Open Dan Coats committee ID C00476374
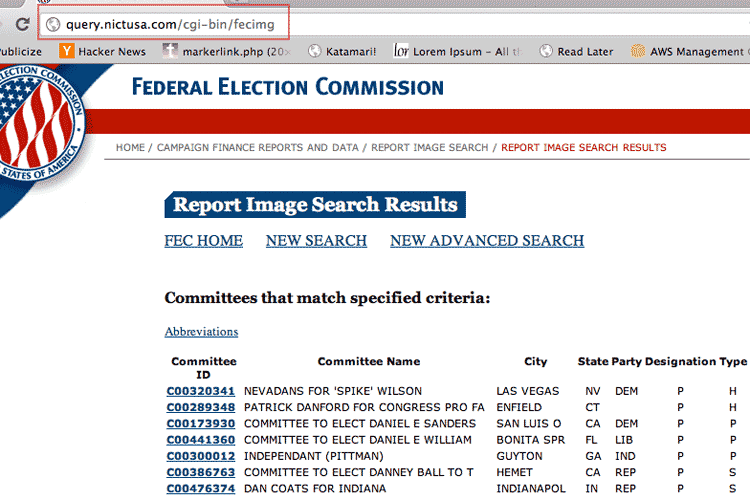This screenshot has height=500, width=750. pyautogui.click(x=201, y=489)
